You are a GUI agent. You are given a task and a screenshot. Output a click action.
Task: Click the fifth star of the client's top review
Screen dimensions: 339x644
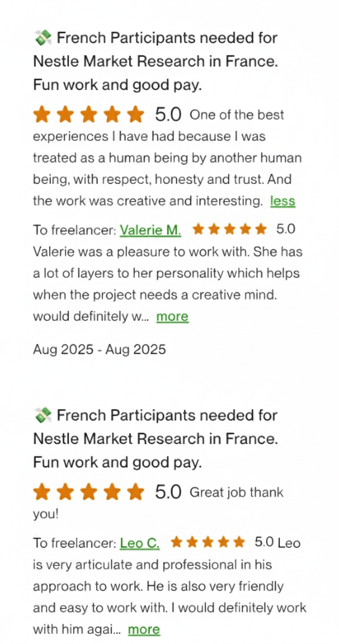(x=136, y=114)
